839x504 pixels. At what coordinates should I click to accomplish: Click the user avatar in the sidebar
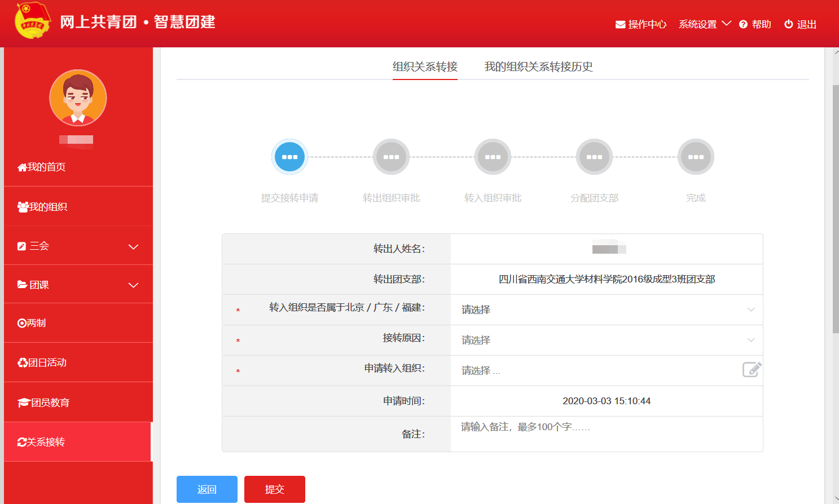78,98
